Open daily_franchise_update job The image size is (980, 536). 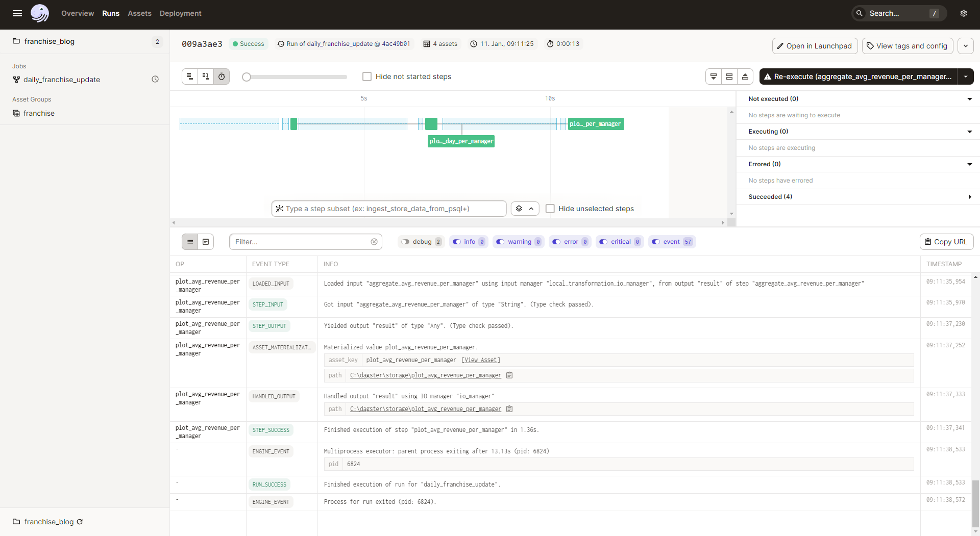(62, 80)
